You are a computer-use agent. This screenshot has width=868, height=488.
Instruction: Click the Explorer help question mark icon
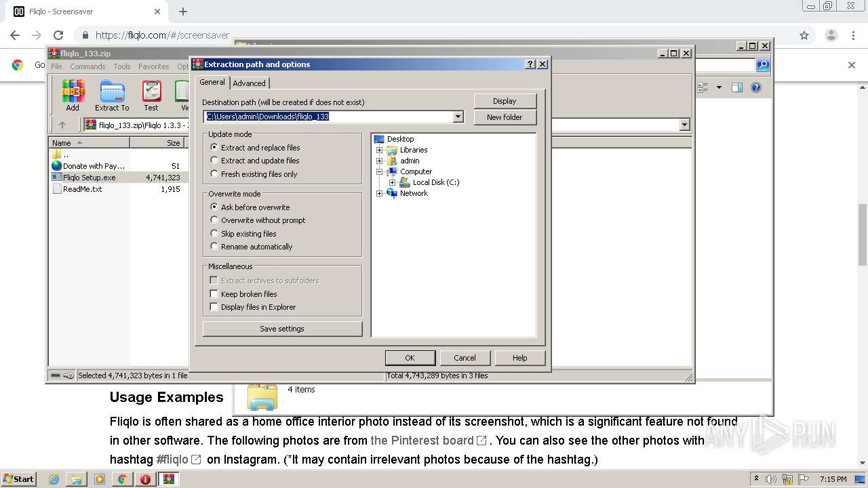click(x=756, y=87)
